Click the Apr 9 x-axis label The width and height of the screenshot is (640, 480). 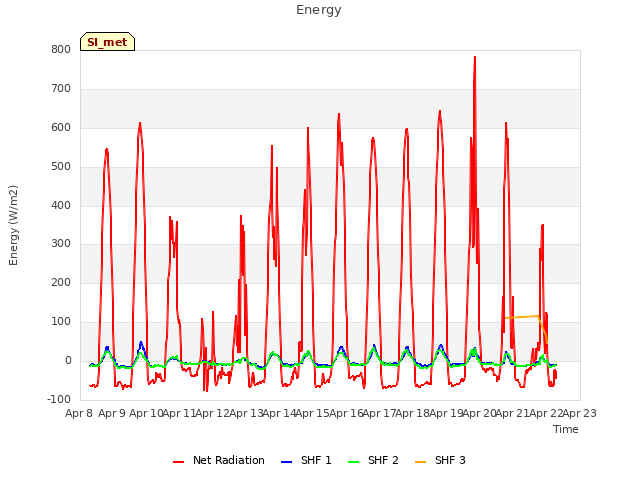[x=112, y=413]
